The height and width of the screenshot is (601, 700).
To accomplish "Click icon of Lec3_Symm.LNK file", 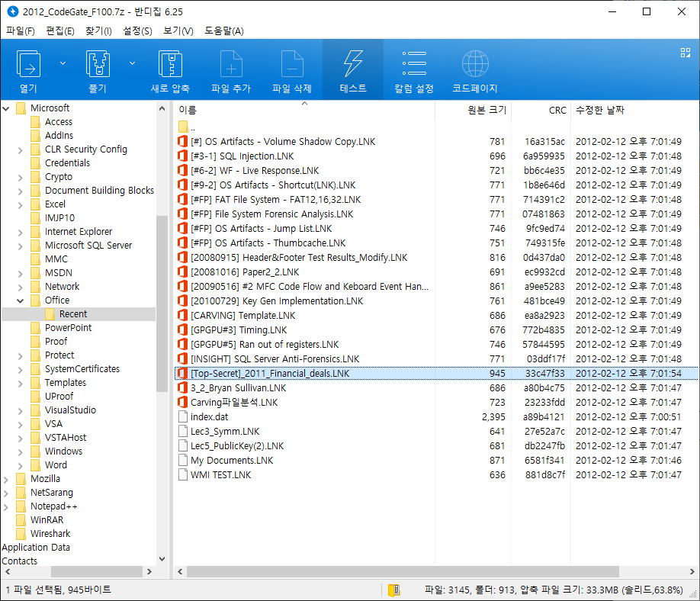I will [x=182, y=432].
